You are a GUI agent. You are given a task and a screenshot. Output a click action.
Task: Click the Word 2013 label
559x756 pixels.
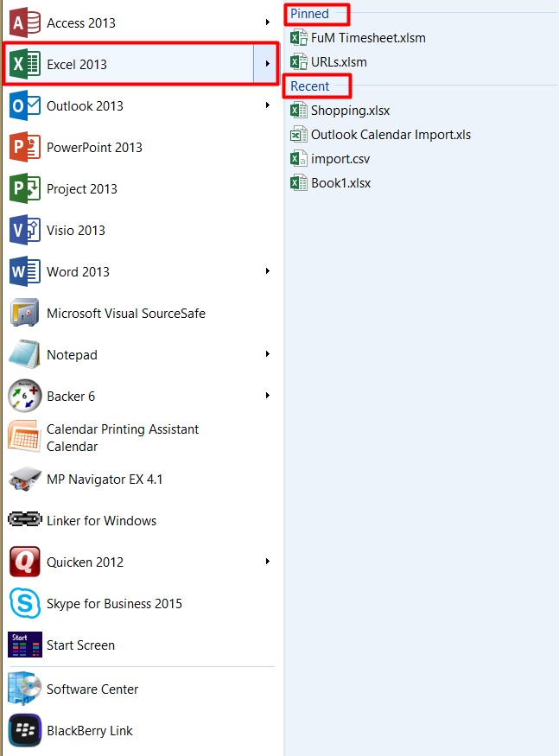[78, 271]
